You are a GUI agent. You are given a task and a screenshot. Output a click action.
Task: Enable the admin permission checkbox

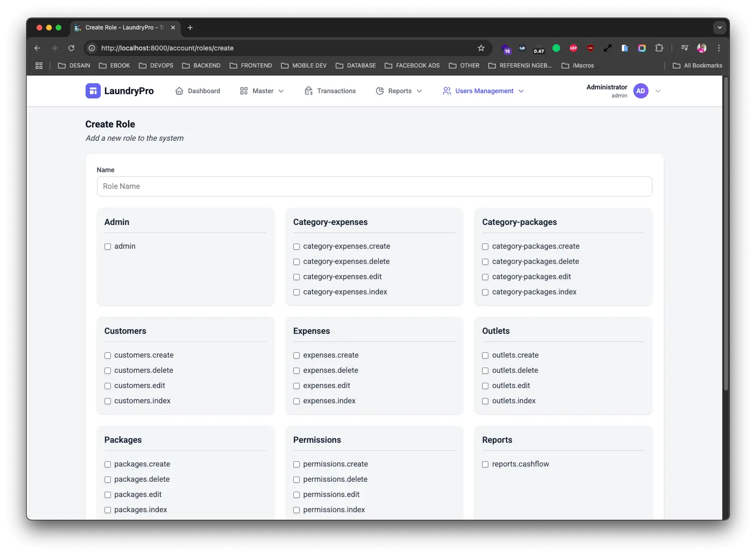click(107, 246)
